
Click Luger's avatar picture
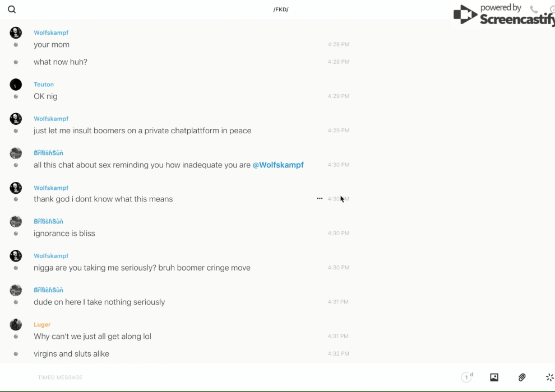(16, 324)
